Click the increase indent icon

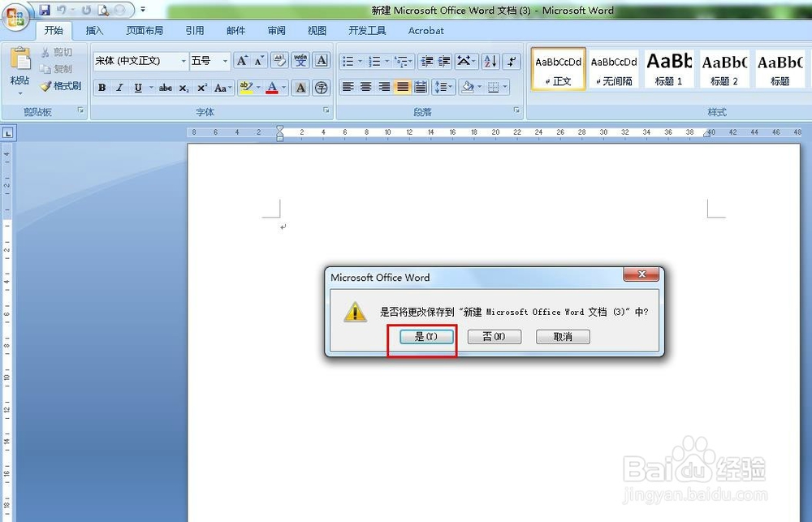tap(444, 62)
